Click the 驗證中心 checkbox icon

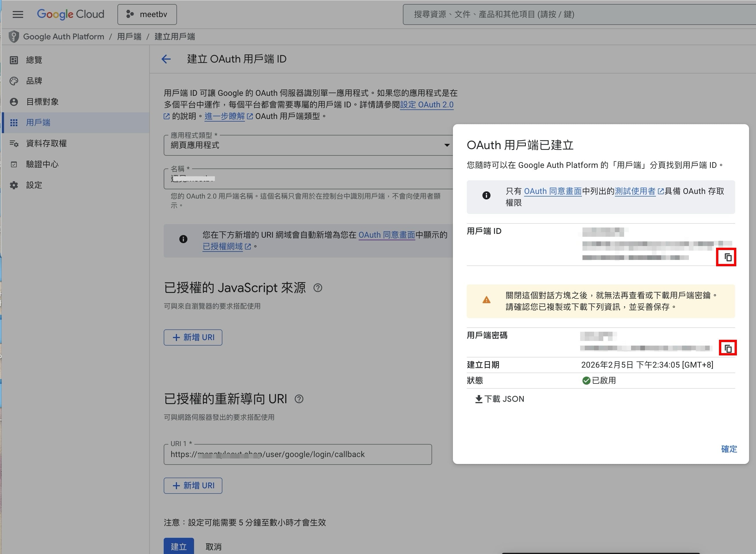[x=14, y=164]
